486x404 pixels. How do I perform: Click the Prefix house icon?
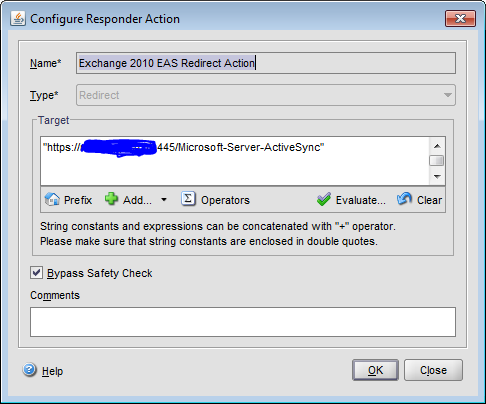point(52,200)
